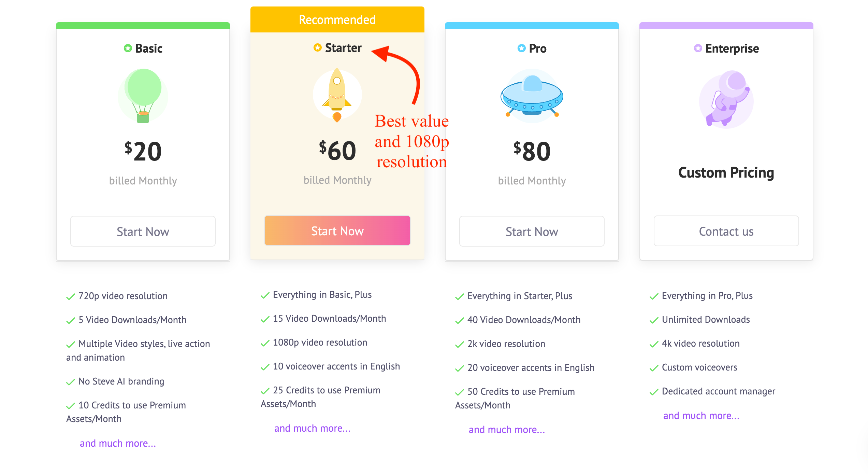Expand Starter features via and much more
868x474 pixels.
(312, 428)
